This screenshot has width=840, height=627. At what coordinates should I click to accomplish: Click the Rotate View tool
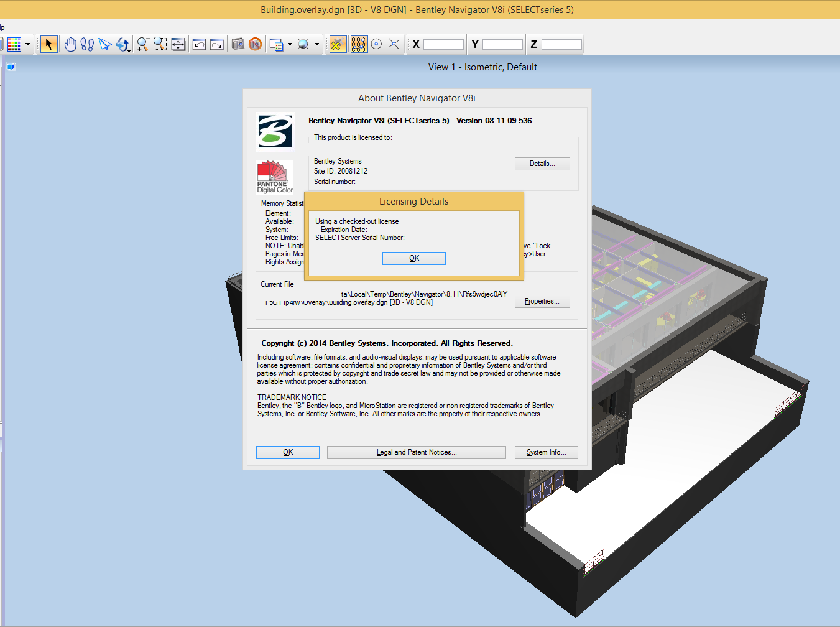click(123, 44)
